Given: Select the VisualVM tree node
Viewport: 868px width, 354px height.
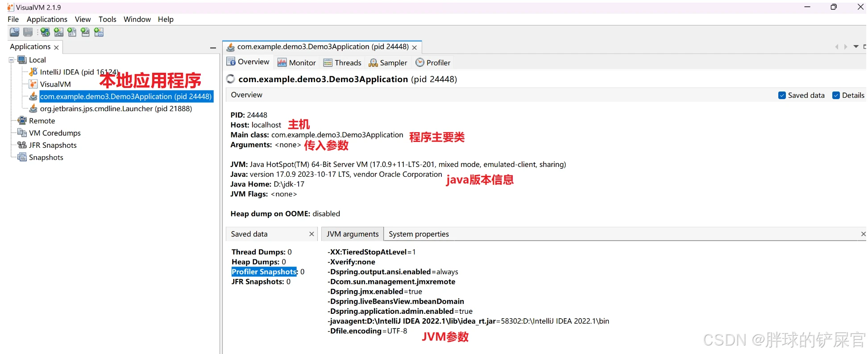Looking at the screenshot, I should tap(55, 84).
